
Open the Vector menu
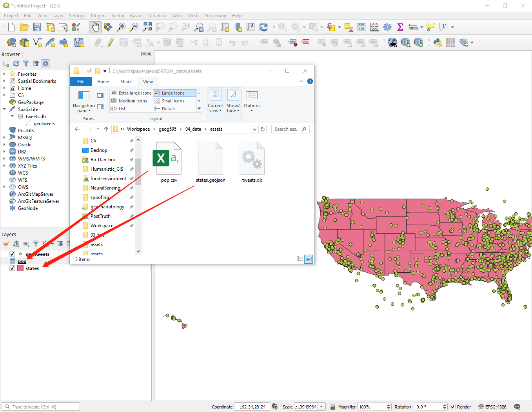118,16
